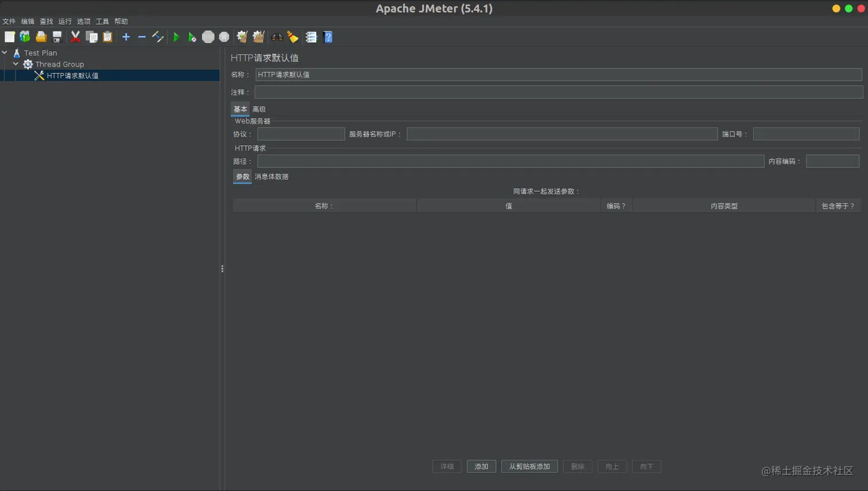Open the 工具 menu
Screen dimensions: 868x491
click(x=102, y=21)
